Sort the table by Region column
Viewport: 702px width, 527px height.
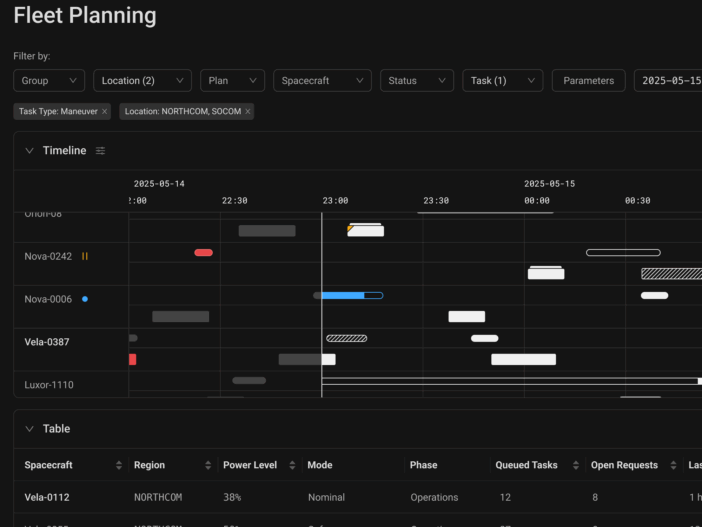[208, 465]
